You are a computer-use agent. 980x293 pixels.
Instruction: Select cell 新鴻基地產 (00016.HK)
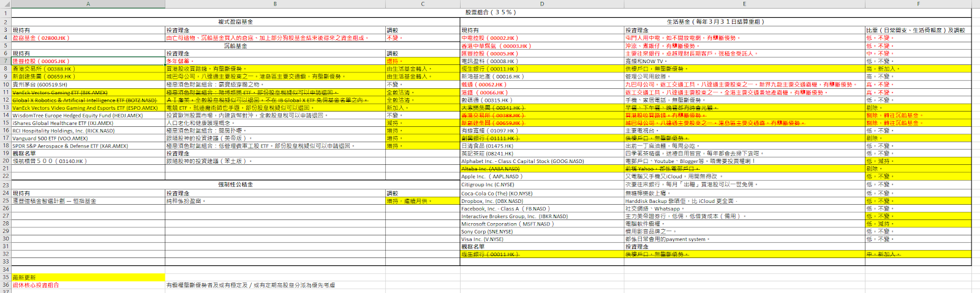[x=542, y=77]
